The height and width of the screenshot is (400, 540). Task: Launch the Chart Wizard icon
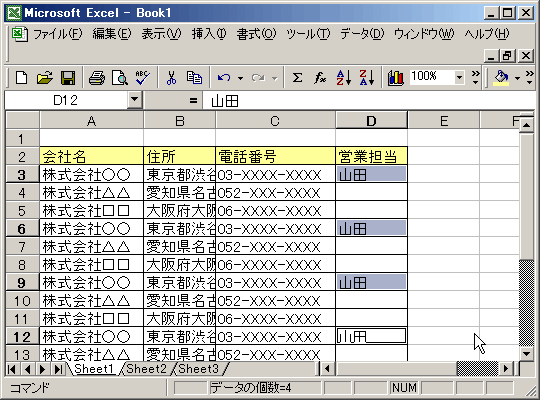coord(395,78)
